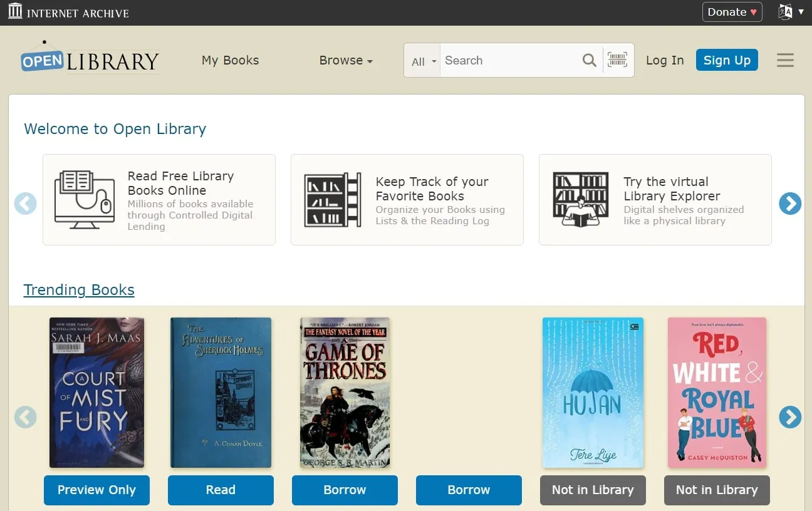Open the Donate dropdown arrow
Screen dimensions: 812x511
(x=752, y=11)
